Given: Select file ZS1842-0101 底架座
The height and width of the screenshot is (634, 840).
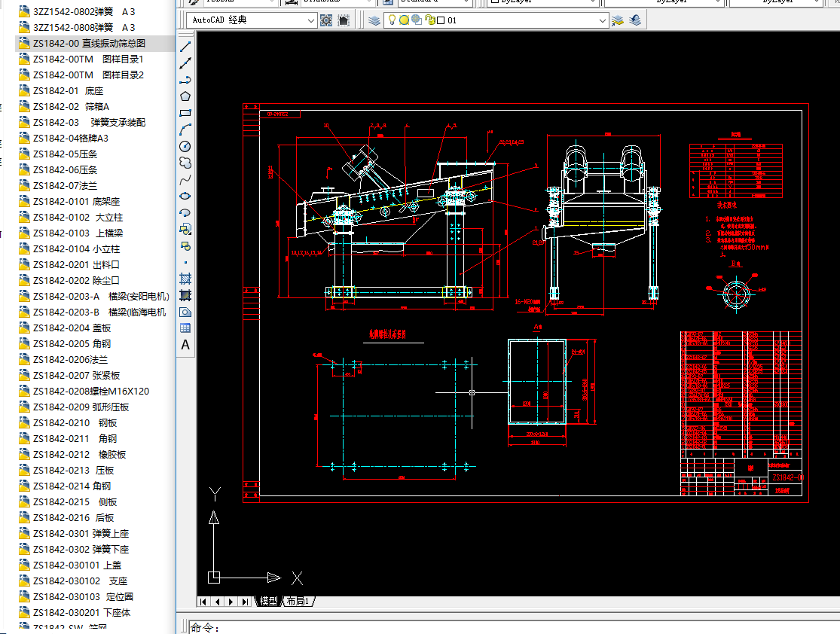Looking at the screenshot, I should (69, 201).
